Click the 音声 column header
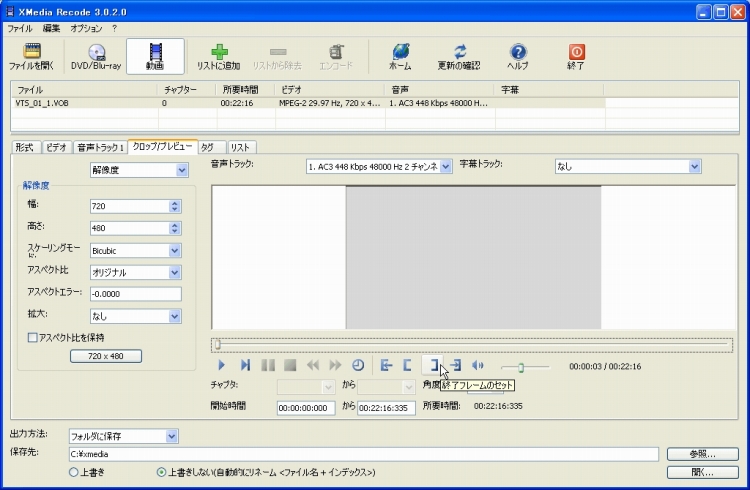 (439, 90)
